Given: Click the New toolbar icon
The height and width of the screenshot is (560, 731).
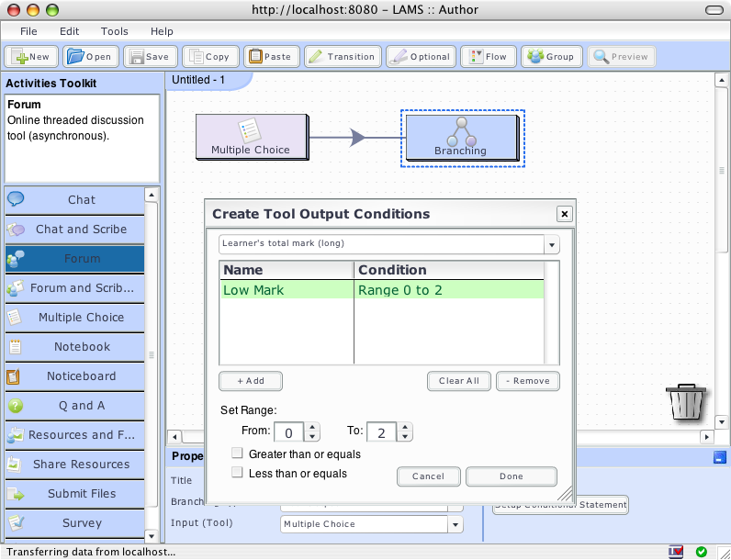Looking at the screenshot, I should 32,56.
